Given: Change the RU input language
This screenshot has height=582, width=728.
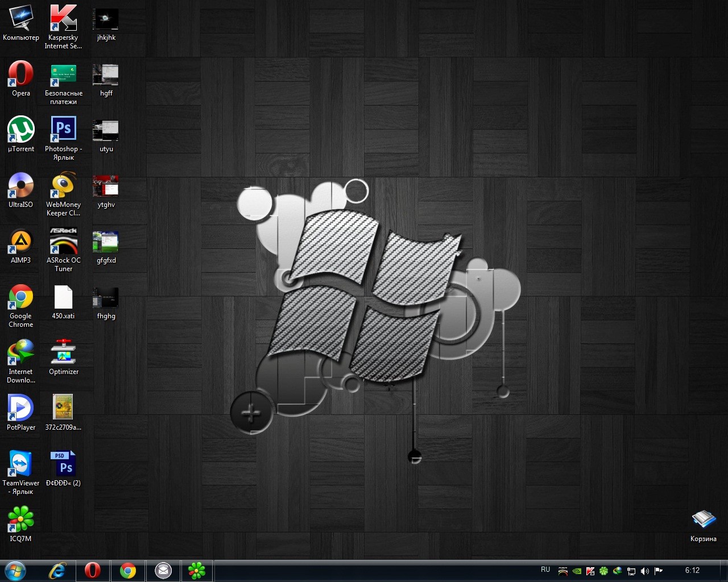Looking at the screenshot, I should click(x=545, y=569).
